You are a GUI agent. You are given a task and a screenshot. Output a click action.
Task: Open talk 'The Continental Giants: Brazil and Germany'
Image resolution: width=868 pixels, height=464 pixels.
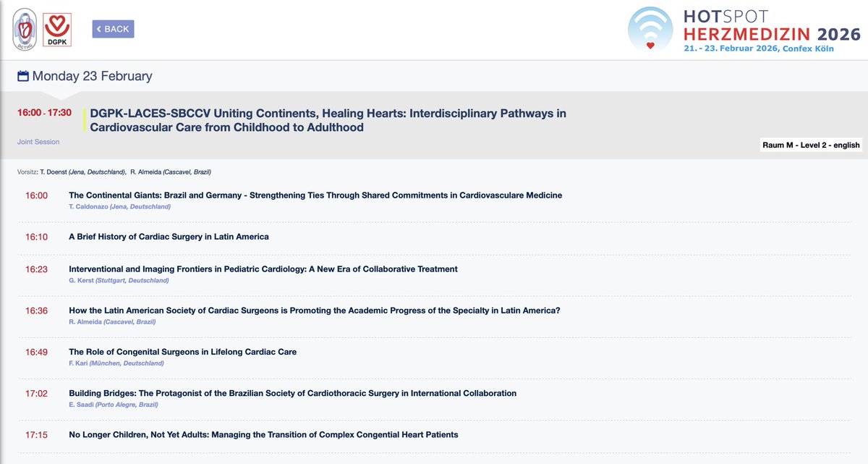point(315,195)
